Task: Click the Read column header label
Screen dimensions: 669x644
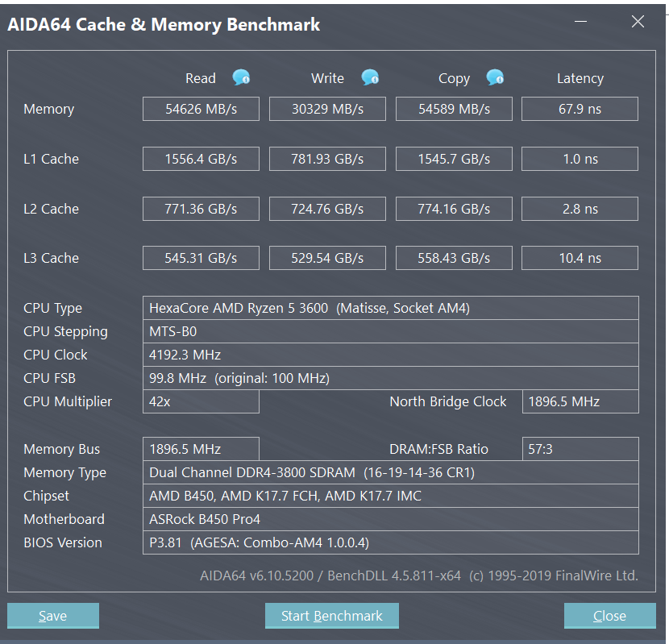Action: (x=201, y=78)
